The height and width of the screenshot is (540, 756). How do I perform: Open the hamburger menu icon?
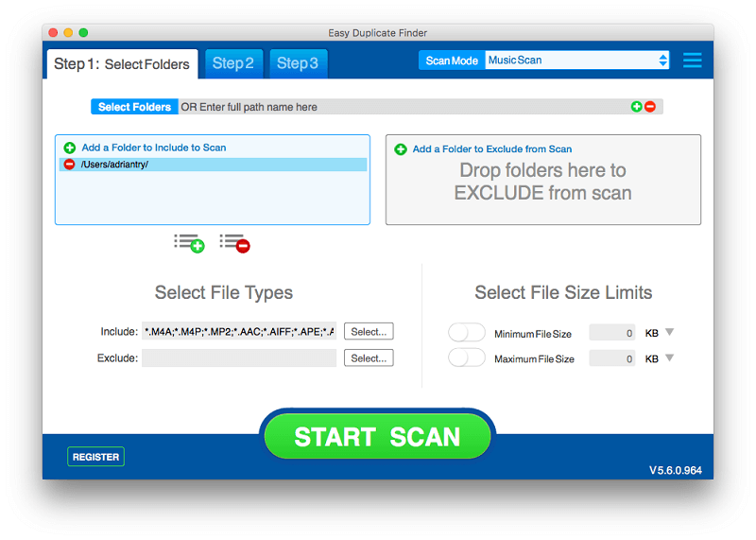pyautogui.click(x=693, y=61)
